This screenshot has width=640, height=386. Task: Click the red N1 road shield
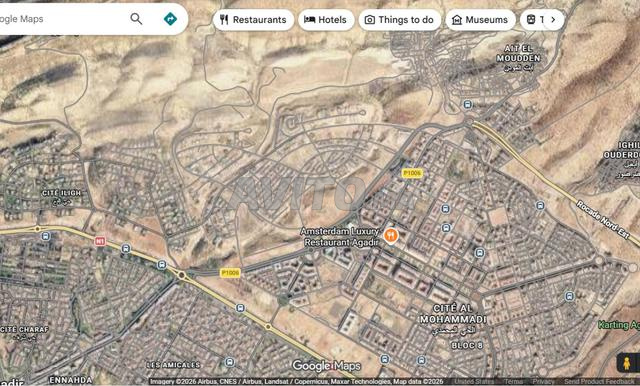(100, 241)
